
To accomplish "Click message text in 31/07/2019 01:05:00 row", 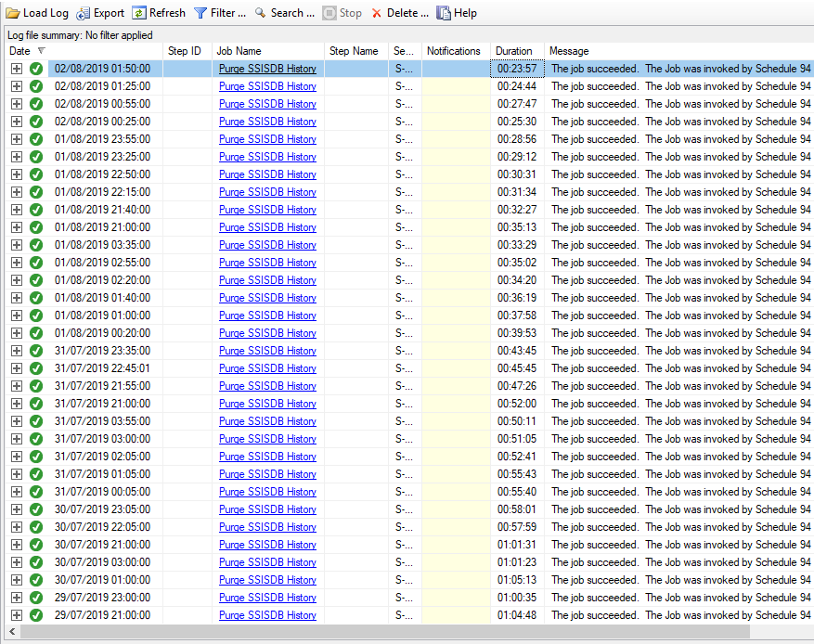I will (681, 474).
